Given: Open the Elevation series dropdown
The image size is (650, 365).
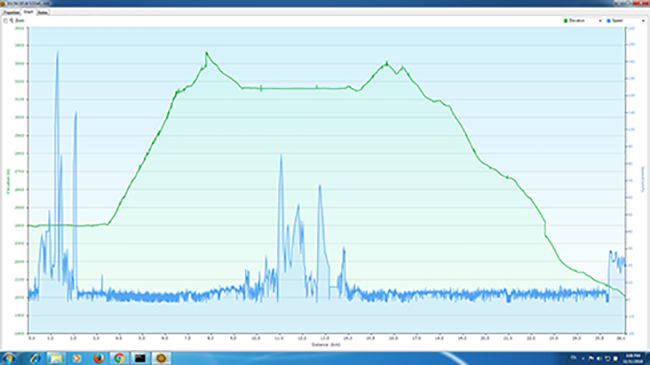Looking at the screenshot, I should click(x=600, y=20).
